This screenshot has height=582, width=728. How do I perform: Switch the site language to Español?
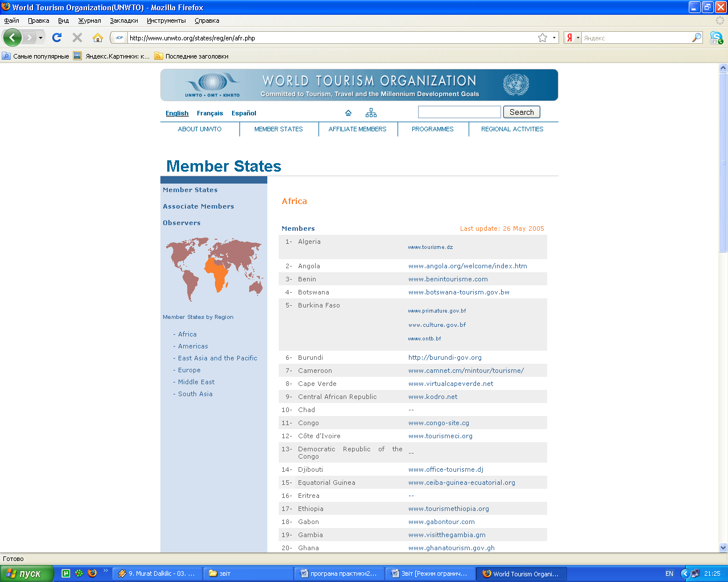244,113
